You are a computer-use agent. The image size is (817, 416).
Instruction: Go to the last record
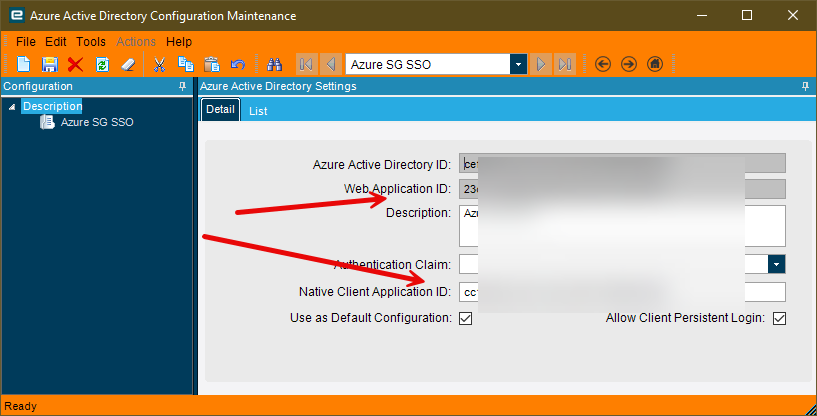(x=565, y=64)
